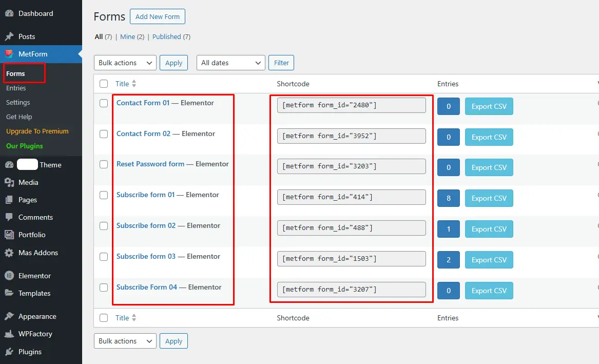Click the Appearance paintbrush icon
This screenshot has width=599, height=364.
point(9,316)
